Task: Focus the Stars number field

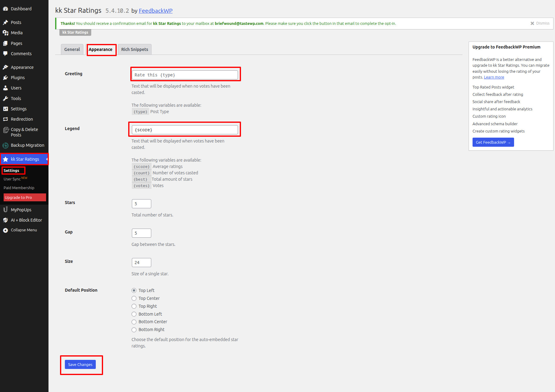Action: (141, 204)
